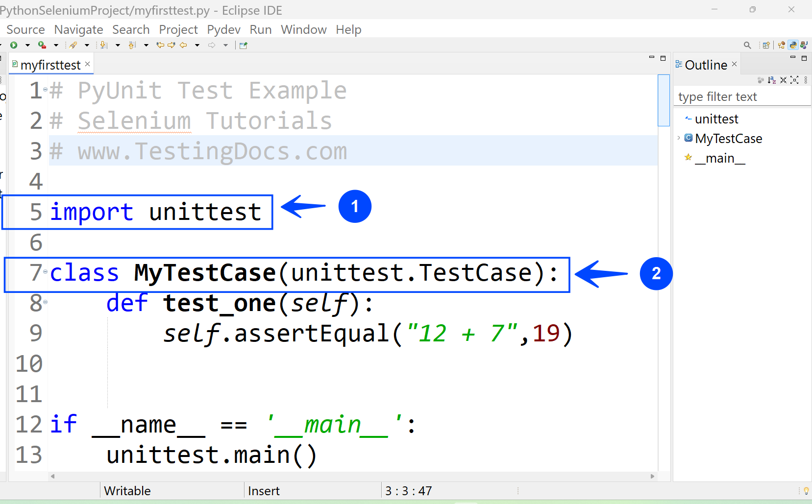Viewport: 812px width, 504px height.
Task: Expand all nodes in Outline view
Action: point(794,80)
